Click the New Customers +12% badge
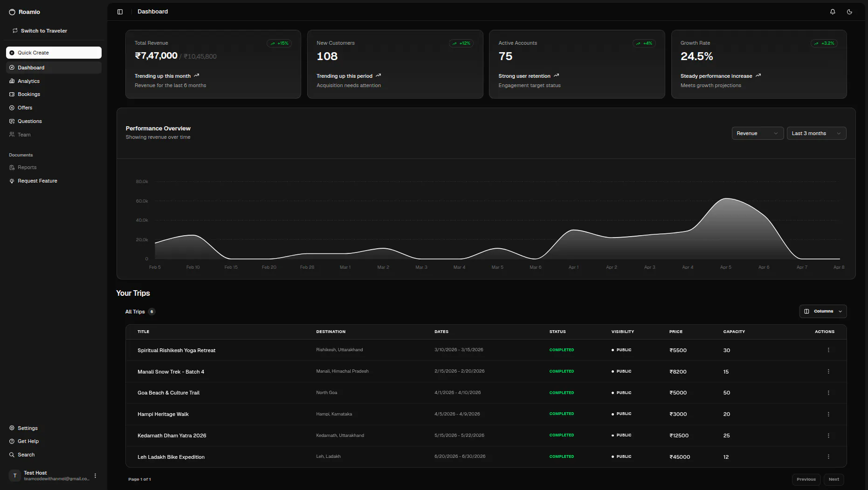This screenshot has width=868, height=490. coord(461,43)
